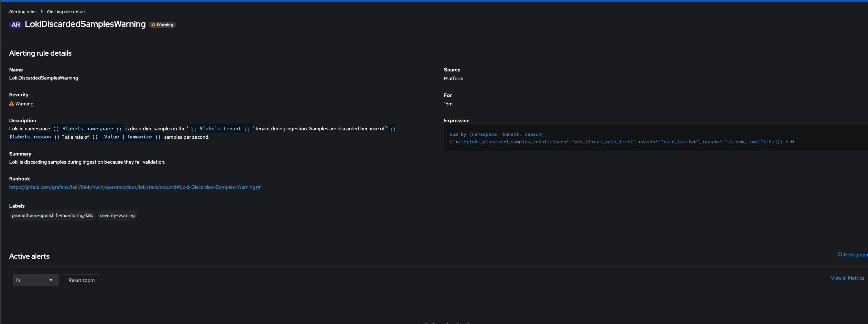The width and height of the screenshot is (868, 324).
Task: Click the severity=warning label chip
Action: [x=117, y=216]
